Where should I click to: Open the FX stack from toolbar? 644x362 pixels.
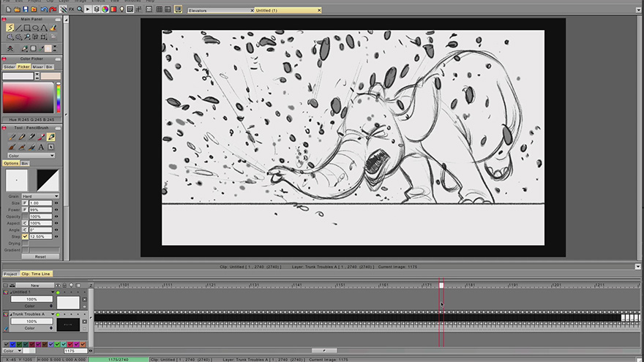(x=72, y=10)
